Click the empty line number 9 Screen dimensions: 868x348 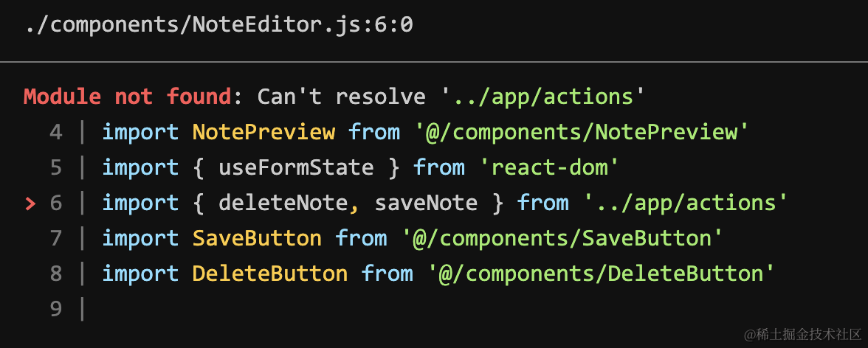tap(56, 310)
